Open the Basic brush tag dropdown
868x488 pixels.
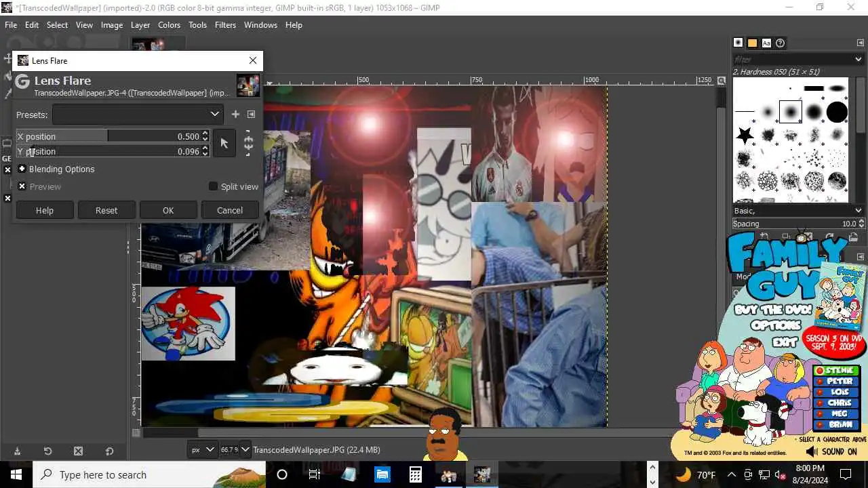[798, 211]
